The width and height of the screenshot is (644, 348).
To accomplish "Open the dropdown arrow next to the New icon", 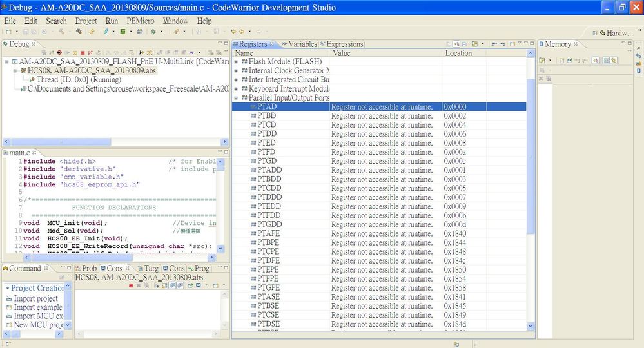I will pos(17,32).
